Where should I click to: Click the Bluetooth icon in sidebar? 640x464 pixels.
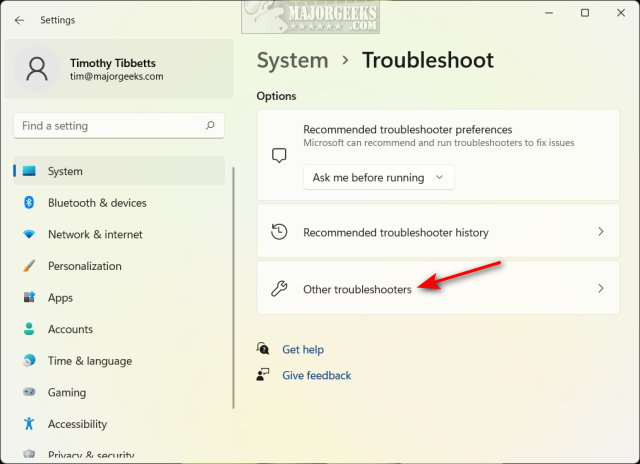pos(29,202)
